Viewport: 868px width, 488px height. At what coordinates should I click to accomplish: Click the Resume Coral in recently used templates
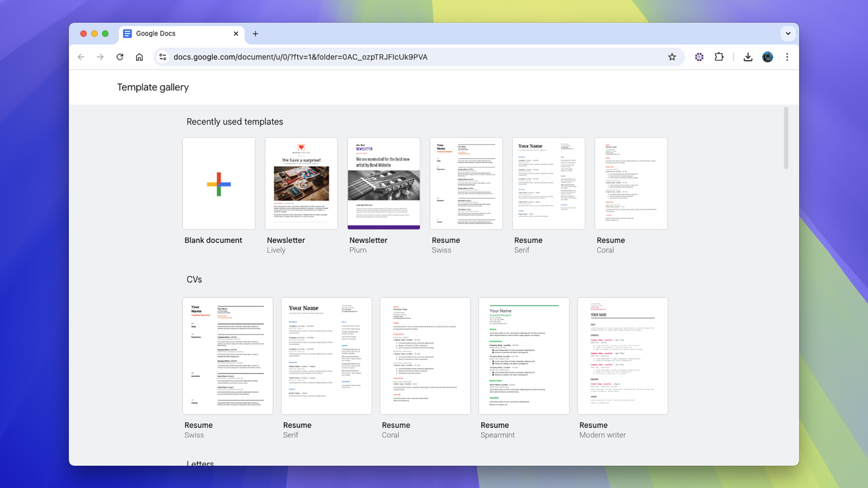tap(631, 183)
